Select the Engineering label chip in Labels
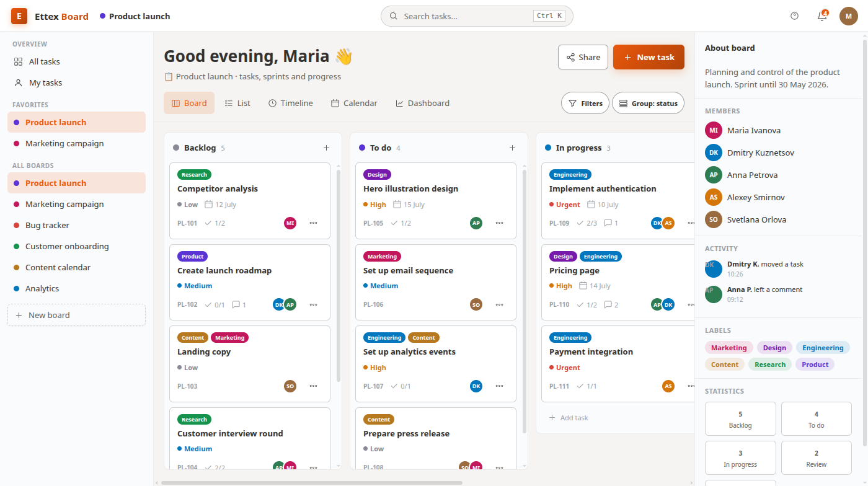Viewport: 868px width, 486px height. pos(823,348)
